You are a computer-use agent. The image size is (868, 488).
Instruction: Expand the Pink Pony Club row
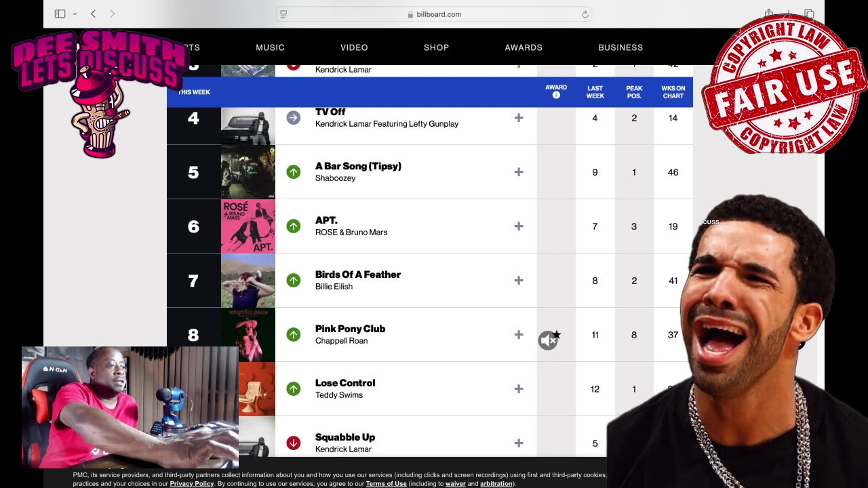[519, 335]
